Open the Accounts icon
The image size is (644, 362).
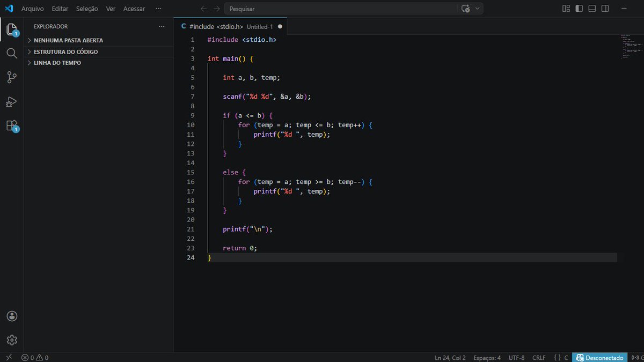12,316
